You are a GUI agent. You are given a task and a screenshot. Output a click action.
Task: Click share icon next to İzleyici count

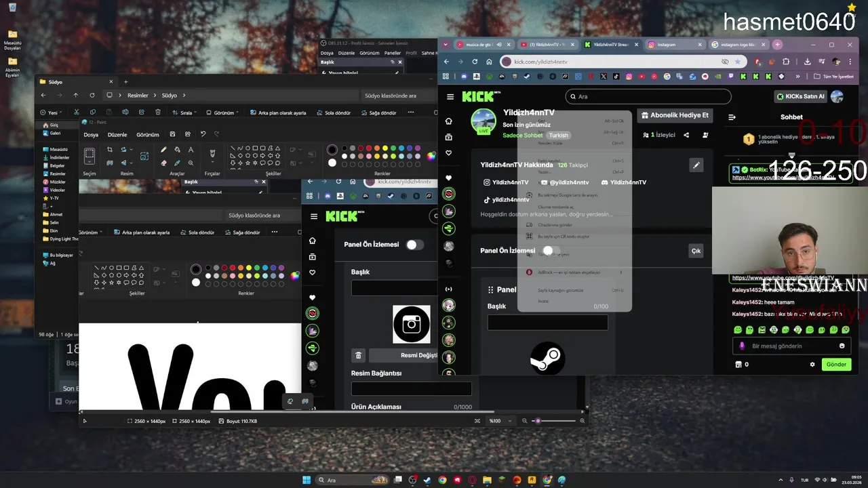[x=686, y=135]
